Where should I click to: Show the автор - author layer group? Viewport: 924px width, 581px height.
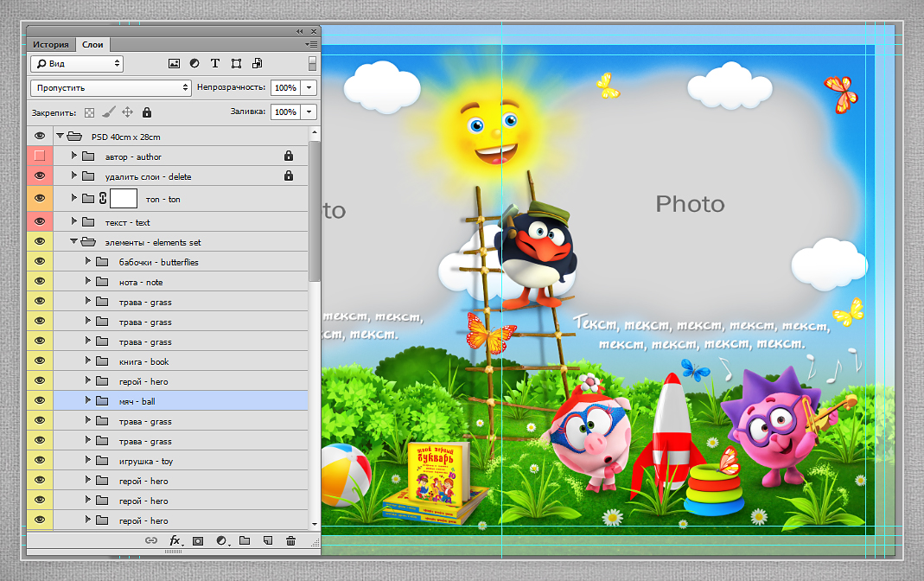(40, 156)
